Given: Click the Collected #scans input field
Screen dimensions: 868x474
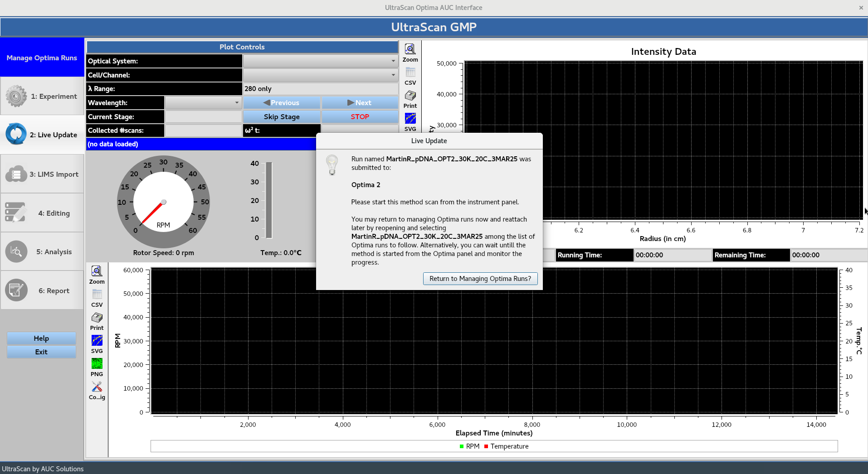Looking at the screenshot, I should 203,131.
